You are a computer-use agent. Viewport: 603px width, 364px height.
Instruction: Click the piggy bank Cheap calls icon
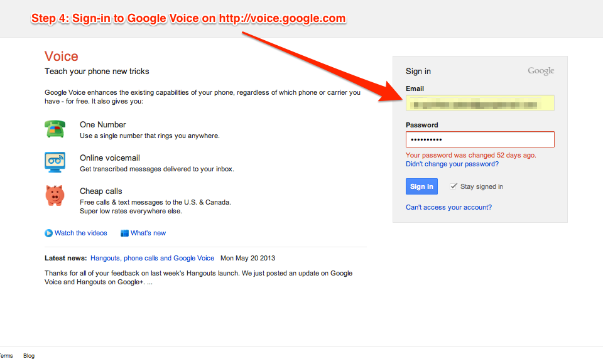pyautogui.click(x=55, y=195)
